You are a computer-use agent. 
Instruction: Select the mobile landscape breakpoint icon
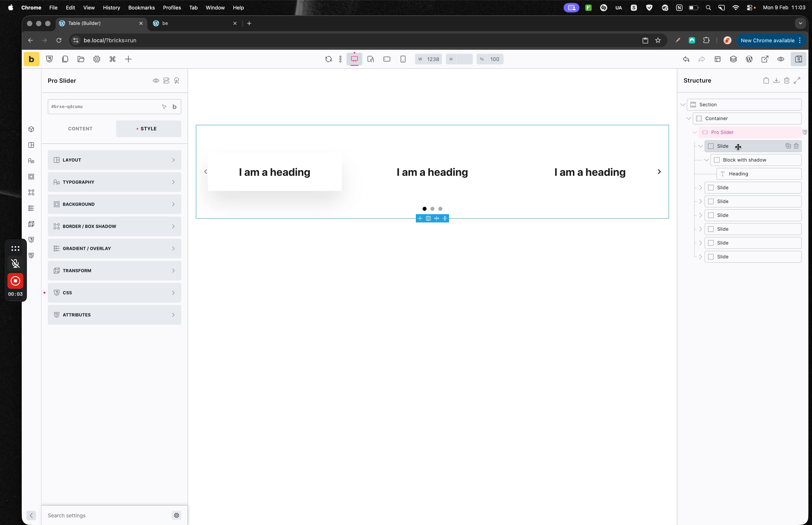(387, 59)
